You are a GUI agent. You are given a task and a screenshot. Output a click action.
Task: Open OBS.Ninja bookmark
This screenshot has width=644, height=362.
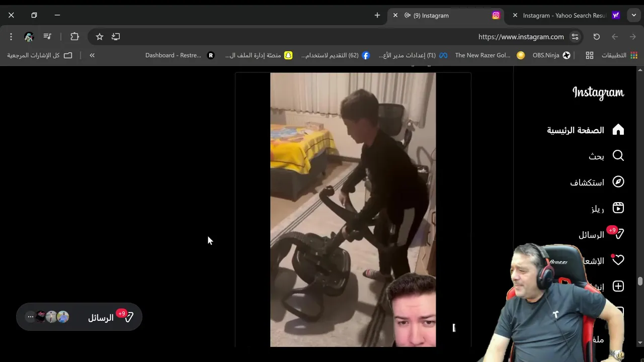pos(551,55)
